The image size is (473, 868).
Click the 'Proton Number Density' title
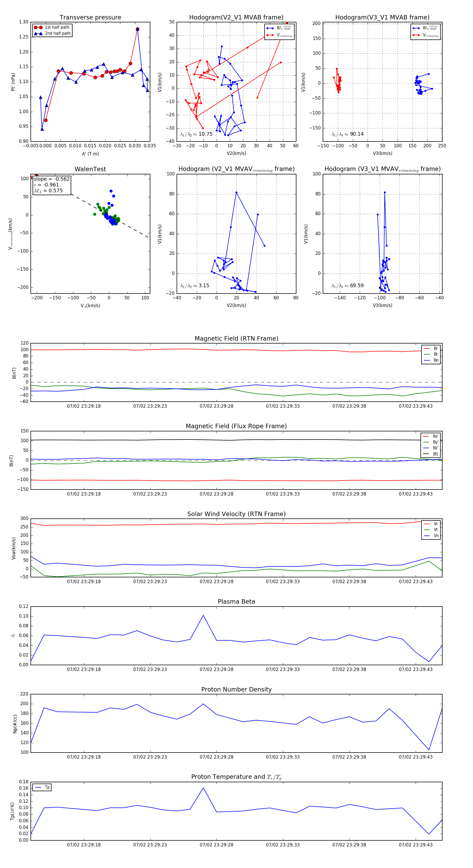pyautogui.click(x=236, y=689)
